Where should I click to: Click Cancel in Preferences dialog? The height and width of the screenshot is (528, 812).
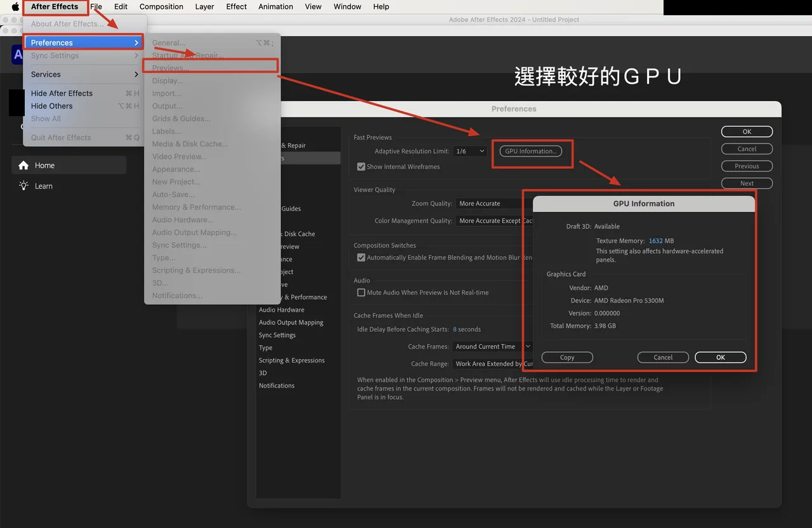[x=747, y=148]
